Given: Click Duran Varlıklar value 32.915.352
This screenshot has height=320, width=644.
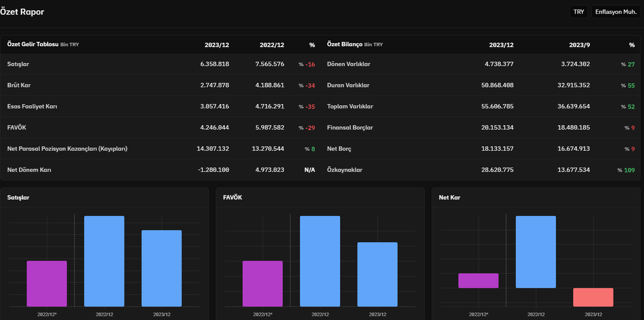Looking at the screenshot, I should pos(573,85).
